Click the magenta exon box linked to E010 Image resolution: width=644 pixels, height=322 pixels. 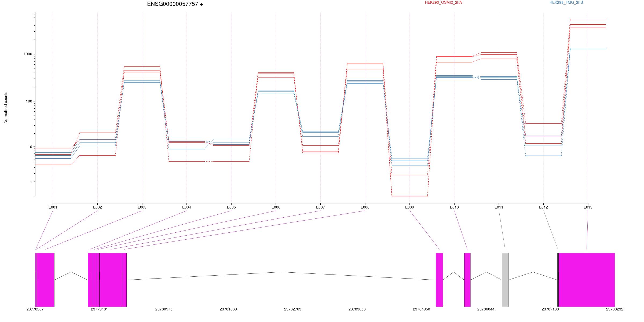tap(467, 280)
